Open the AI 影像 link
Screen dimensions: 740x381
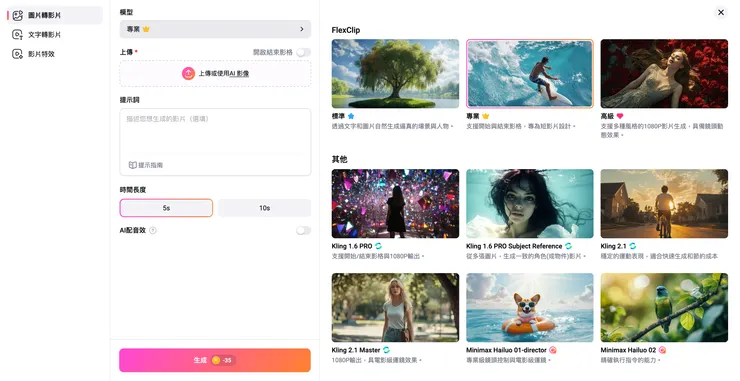(x=239, y=73)
